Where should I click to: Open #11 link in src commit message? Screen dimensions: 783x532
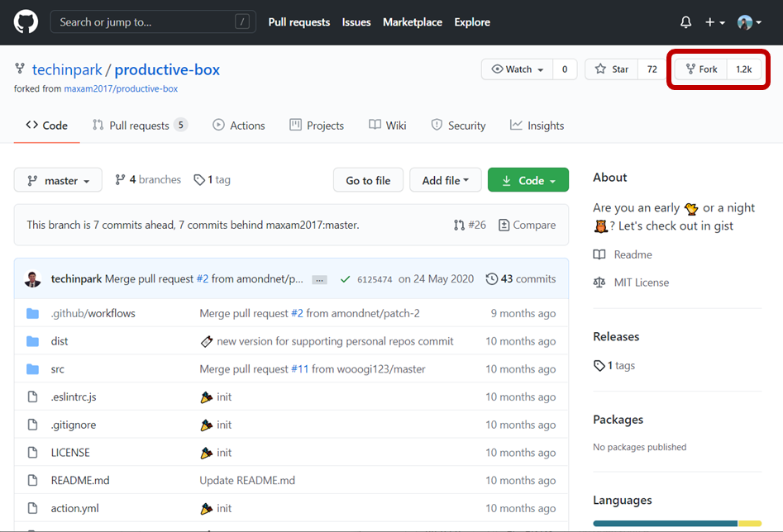(300, 369)
